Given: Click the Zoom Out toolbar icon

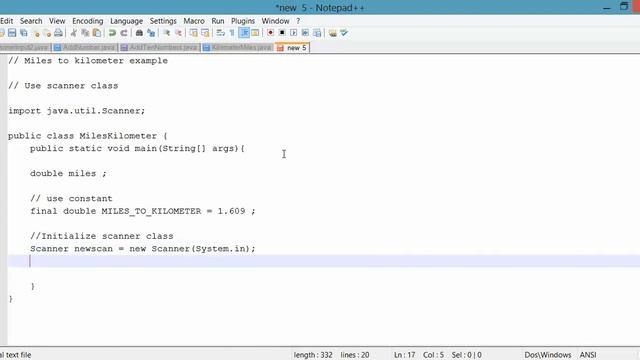Looking at the screenshot, I should (178, 33).
